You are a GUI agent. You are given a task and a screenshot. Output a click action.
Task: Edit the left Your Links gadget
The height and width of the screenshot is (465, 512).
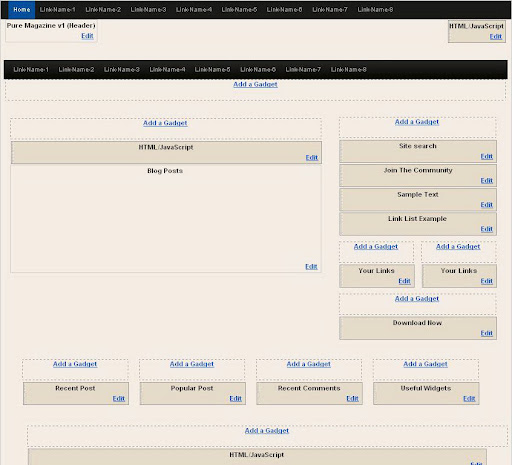click(x=404, y=281)
